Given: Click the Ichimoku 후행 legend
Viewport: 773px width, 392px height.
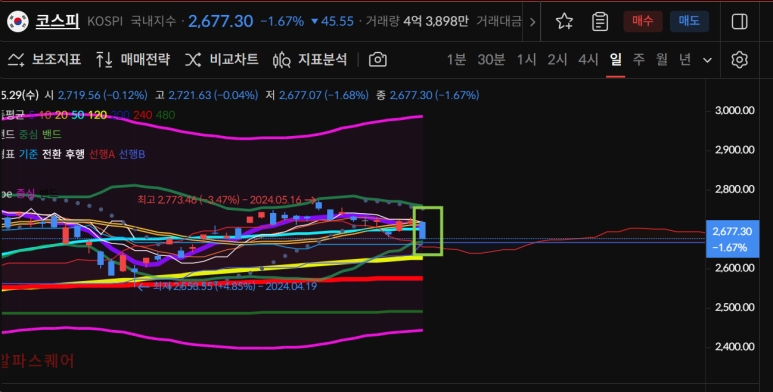Looking at the screenshot, I should (x=74, y=154).
